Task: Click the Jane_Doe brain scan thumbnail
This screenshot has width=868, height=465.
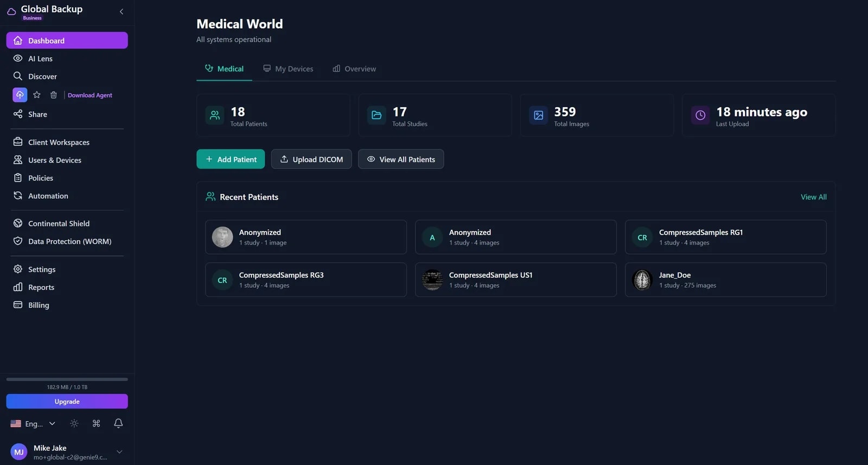Action: pos(642,280)
